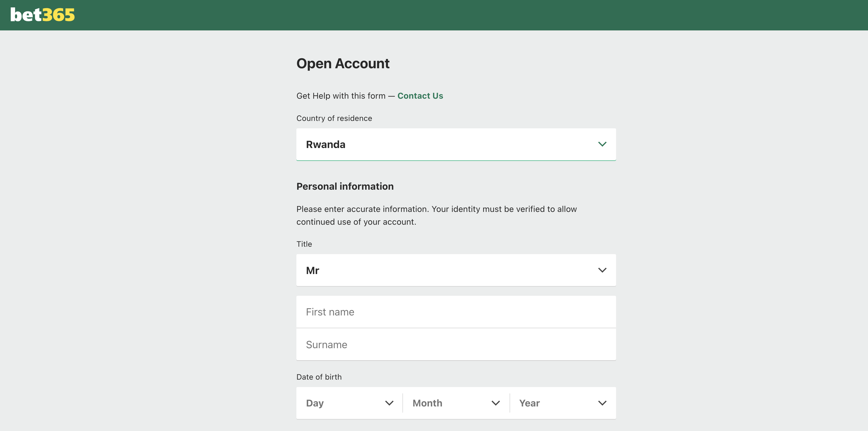
Task: Click the Personal information heading
Action: tap(345, 187)
